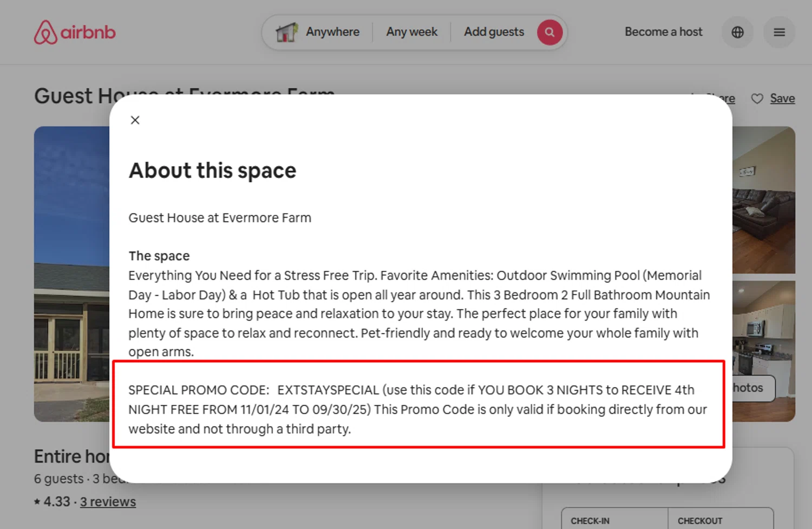This screenshot has height=529, width=812.
Task: Click the CHECK-IN date field
Action: [614, 519]
